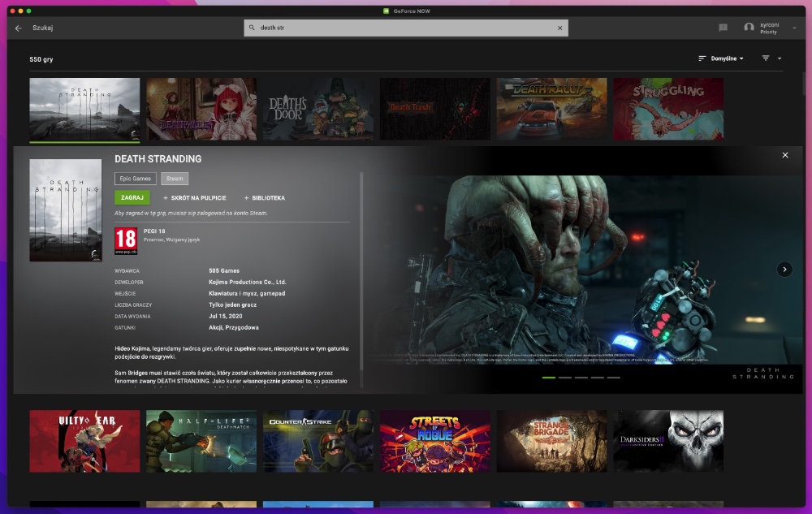Open the filter options icon
This screenshot has height=514, width=812.
pos(766,58)
